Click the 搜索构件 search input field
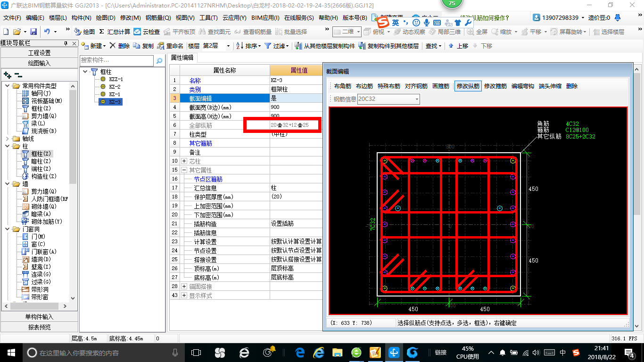Screen dimensions: 644x362 [x=117, y=60]
